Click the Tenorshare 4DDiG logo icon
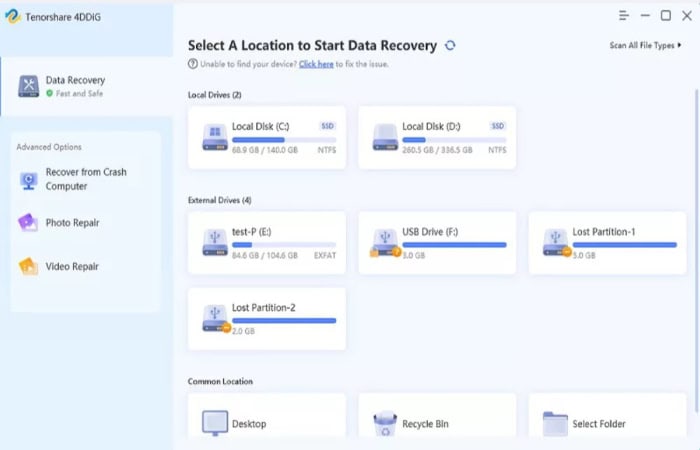Screen dimensions: 700x450 [13, 17]
